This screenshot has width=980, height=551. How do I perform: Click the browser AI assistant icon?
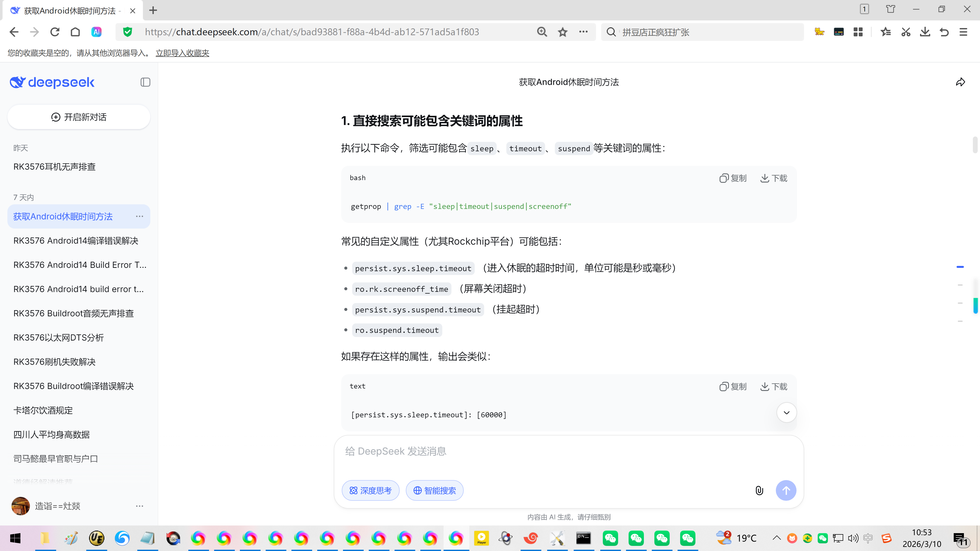[x=96, y=32]
